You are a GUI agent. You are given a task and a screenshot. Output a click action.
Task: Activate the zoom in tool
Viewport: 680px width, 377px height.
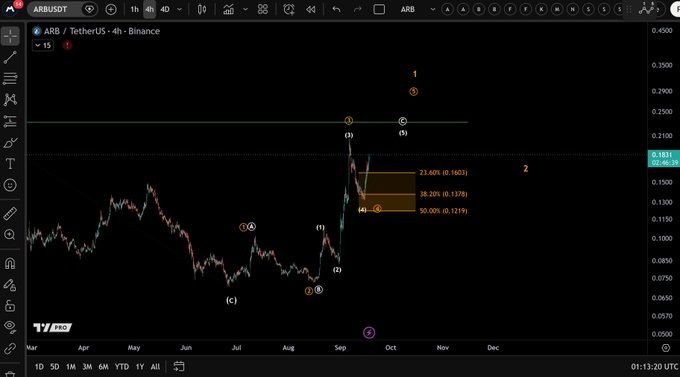10,235
